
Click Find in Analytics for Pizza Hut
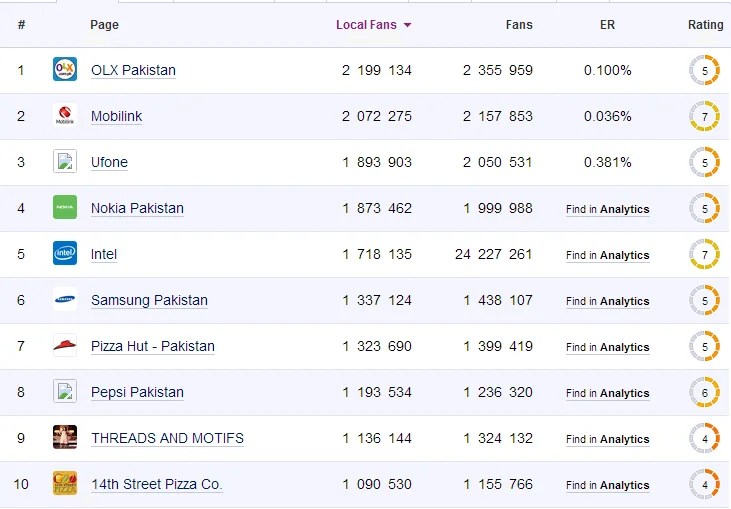point(607,347)
